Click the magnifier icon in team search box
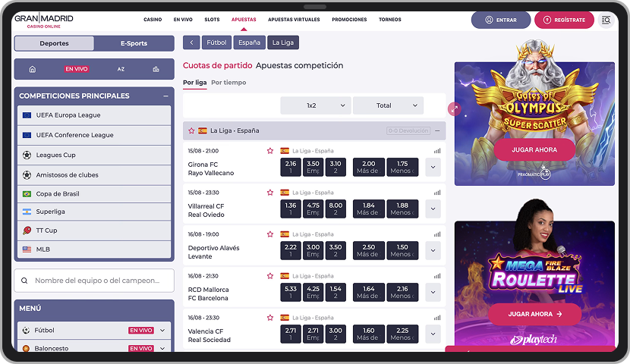 (24, 281)
